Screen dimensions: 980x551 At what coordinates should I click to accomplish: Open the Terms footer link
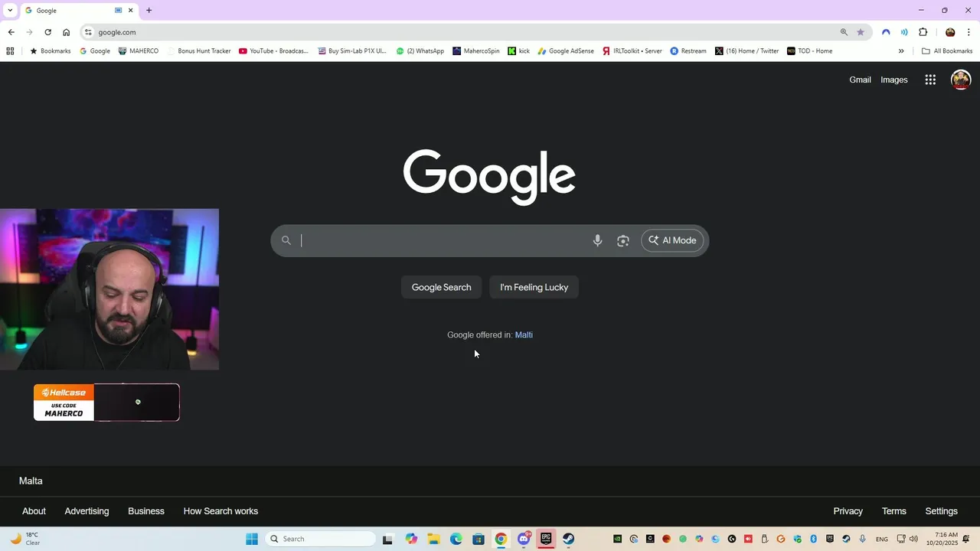(893, 511)
